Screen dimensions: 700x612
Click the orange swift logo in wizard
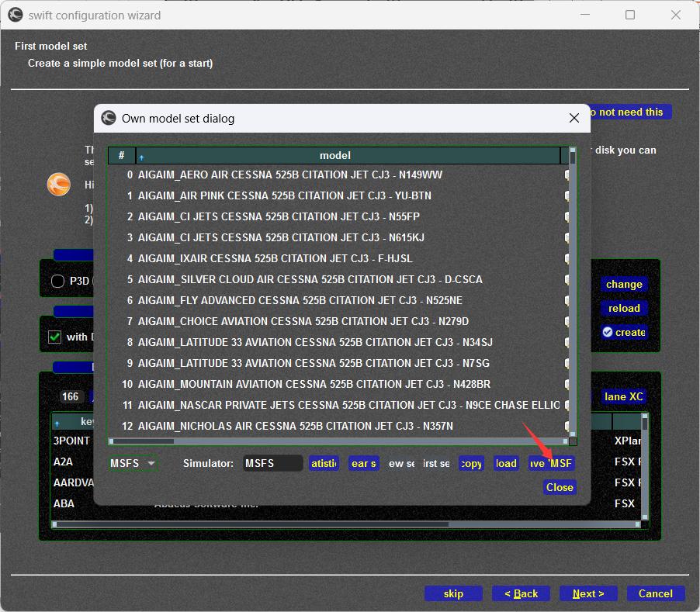click(x=58, y=185)
